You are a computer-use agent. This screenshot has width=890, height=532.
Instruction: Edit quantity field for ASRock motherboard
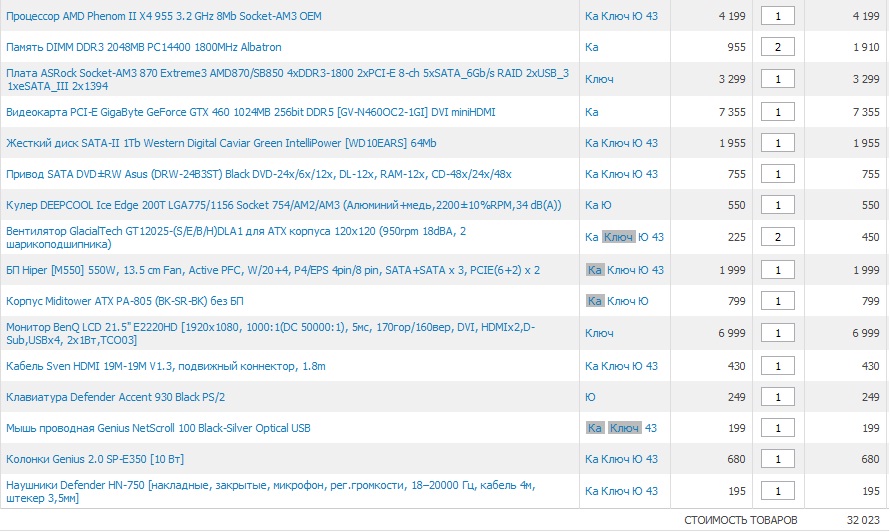point(778,79)
